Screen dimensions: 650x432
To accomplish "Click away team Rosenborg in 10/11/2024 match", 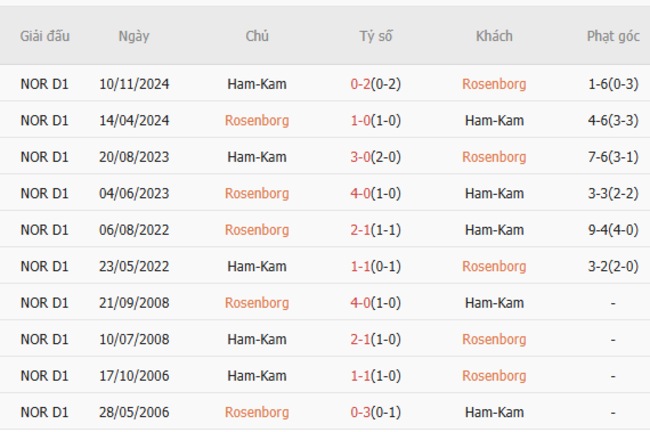I will (494, 84).
